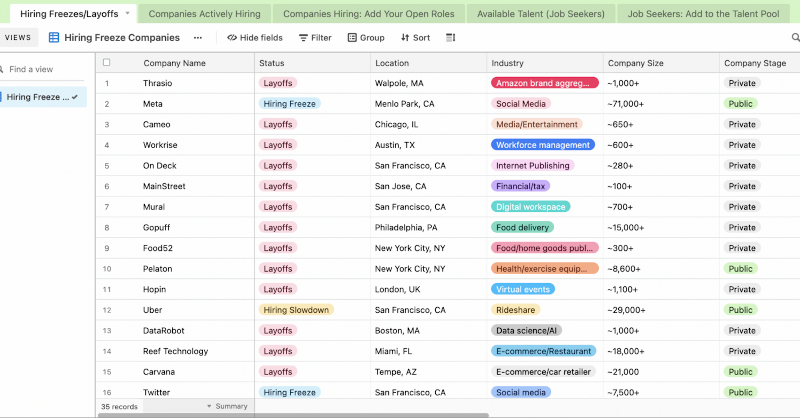
Task: Open the Hiring Freezes/Layoffs tab
Action: pyautogui.click(x=69, y=14)
